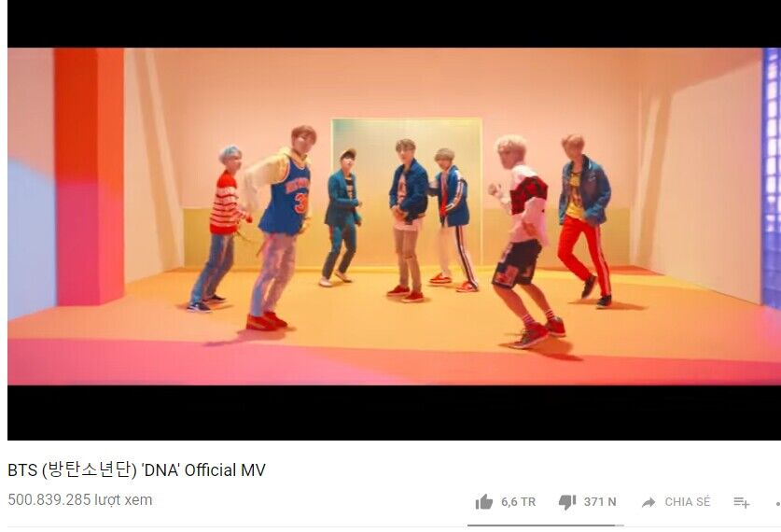This screenshot has height=532, width=781.
Task: Click the 371 N dislike count
Action: pyautogui.click(x=600, y=501)
